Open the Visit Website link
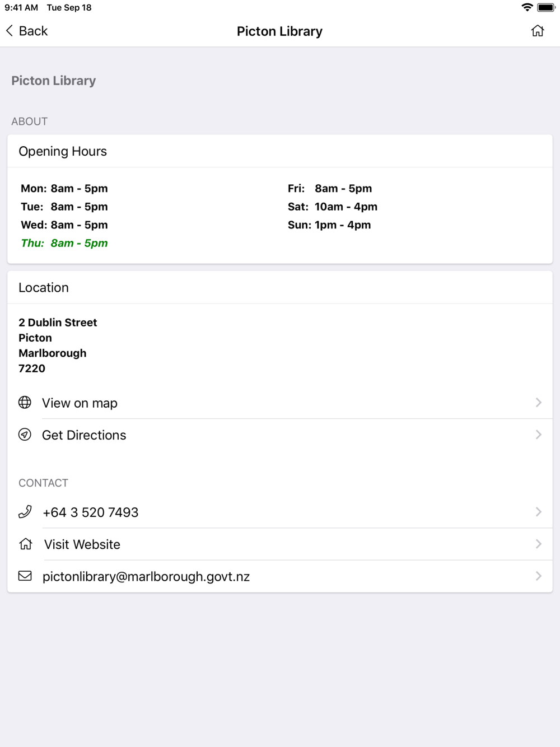 point(280,544)
